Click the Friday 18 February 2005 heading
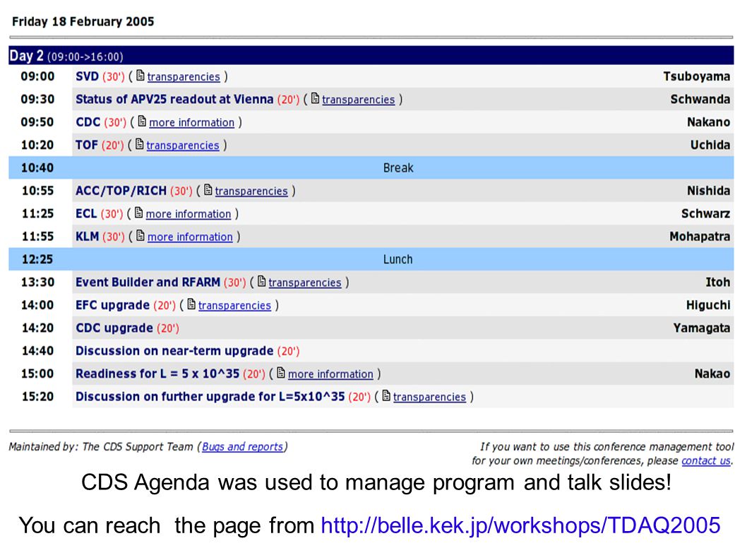The height and width of the screenshot is (560, 747). 83,21
